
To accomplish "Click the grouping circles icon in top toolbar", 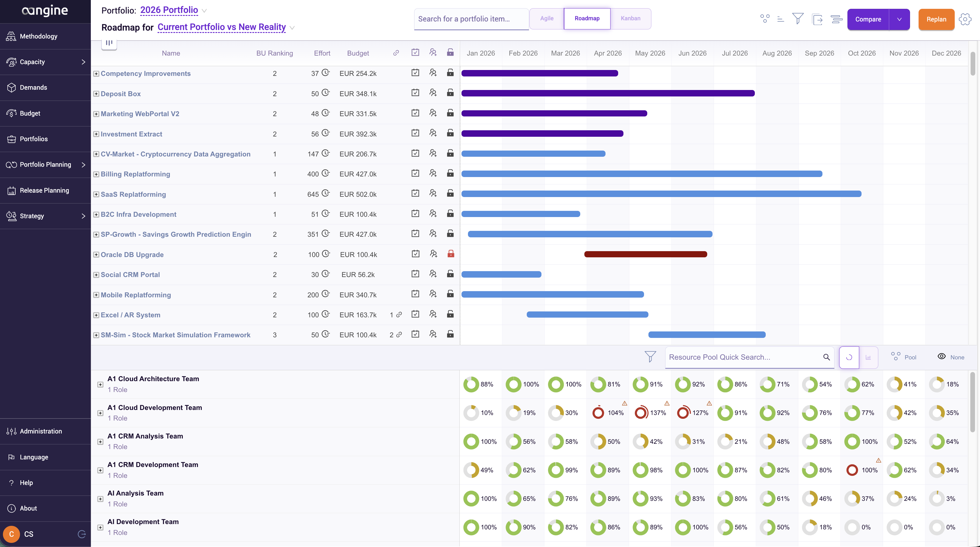I will (765, 19).
